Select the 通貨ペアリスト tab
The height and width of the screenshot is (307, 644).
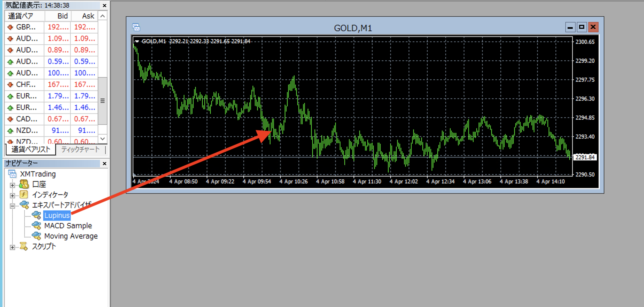[x=31, y=149]
